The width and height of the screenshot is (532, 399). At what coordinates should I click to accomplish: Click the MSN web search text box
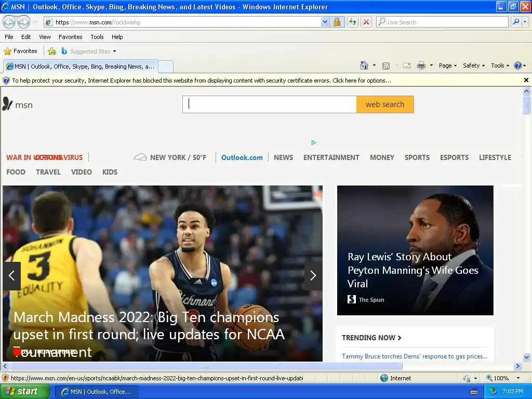coord(270,104)
